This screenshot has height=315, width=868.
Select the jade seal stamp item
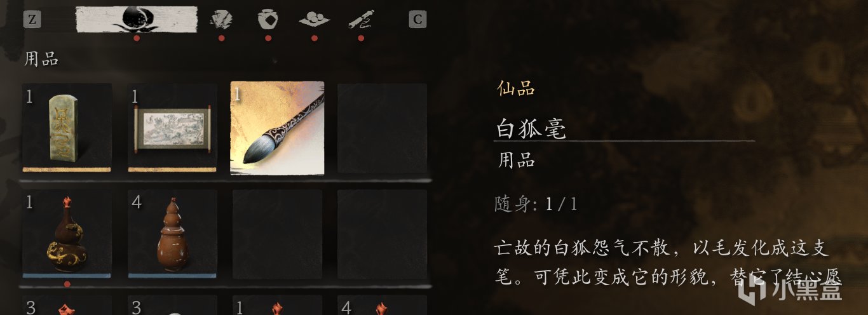[x=67, y=127]
